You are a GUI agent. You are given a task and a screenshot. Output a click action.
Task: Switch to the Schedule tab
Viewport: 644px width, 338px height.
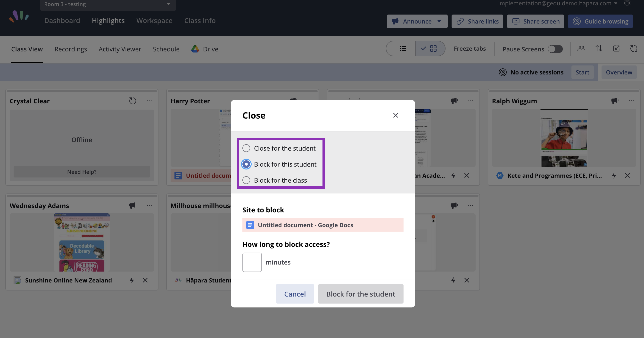pyautogui.click(x=166, y=49)
